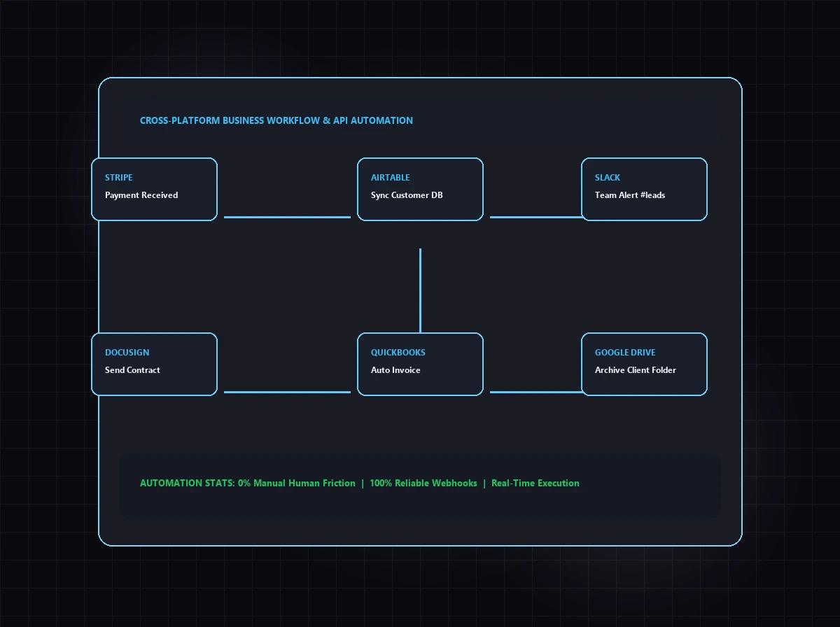840x627 pixels.
Task: Click the 'AUTOMATION STATS:' label
Action: [188, 483]
